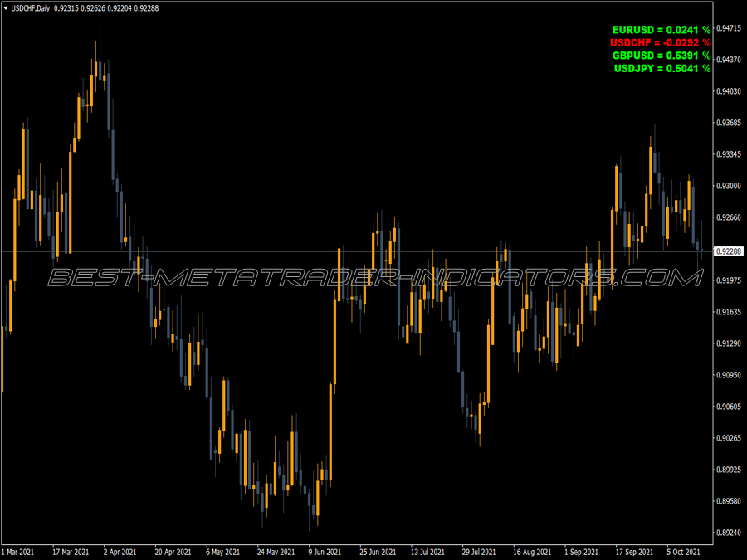Click the 1 Mar 2021 date label

[x=17, y=552]
